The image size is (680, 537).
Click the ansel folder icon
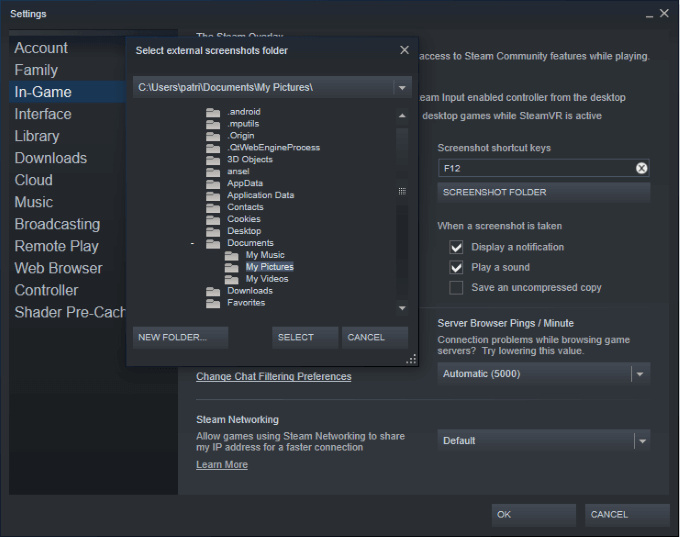pos(212,172)
